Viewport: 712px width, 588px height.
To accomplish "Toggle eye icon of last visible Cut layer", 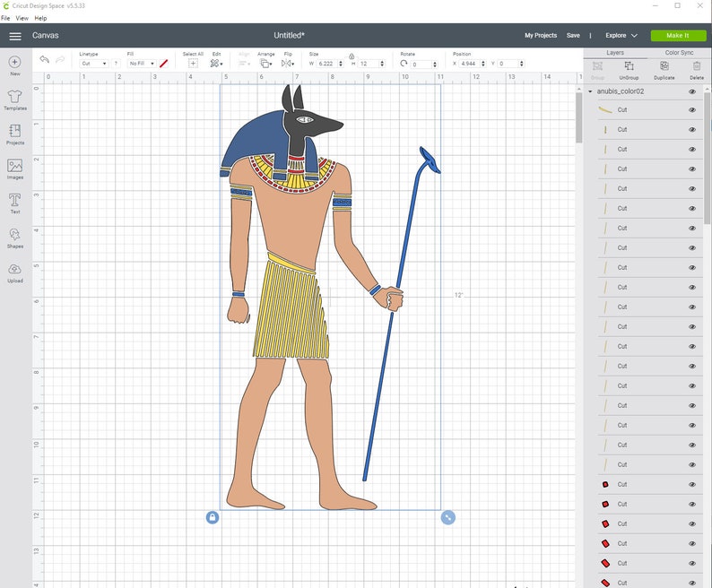I will (x=692, y=583).
